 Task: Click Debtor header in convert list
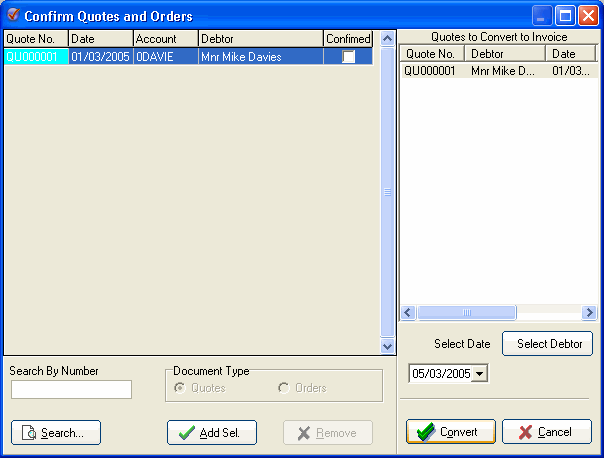pyautogui.click(x=505, y=54)
